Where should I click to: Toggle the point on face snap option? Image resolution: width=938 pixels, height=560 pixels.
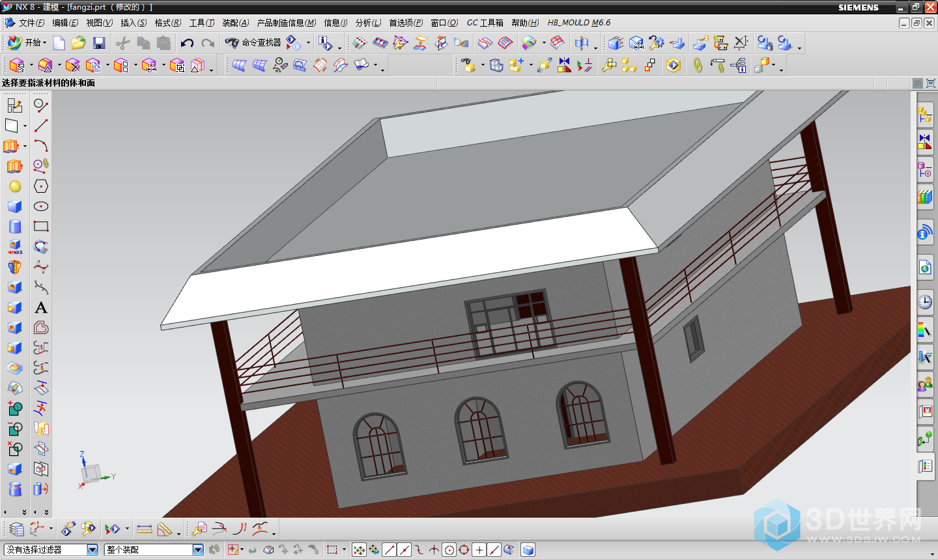coord(509,550)
